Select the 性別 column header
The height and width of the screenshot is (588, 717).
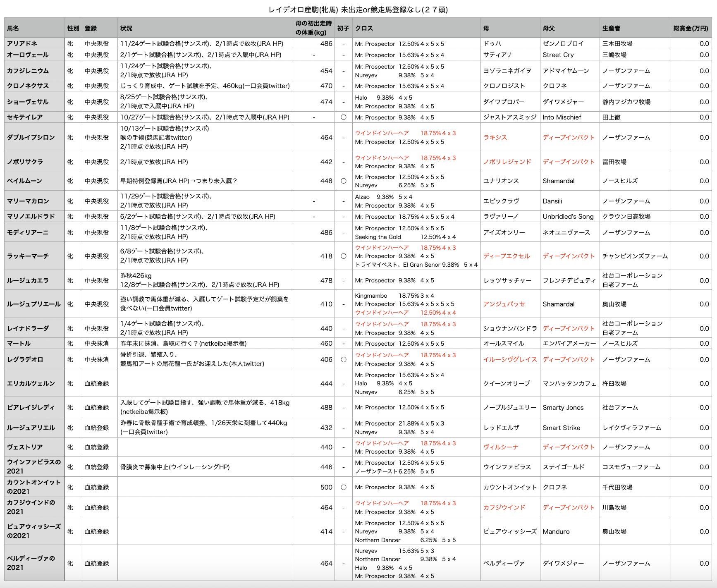(73, 28)
